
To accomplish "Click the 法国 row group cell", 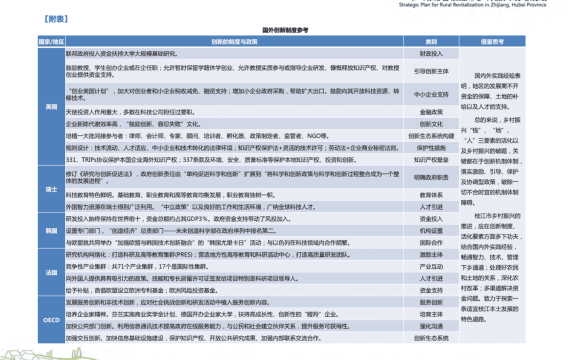I will (x=52, y=272).
